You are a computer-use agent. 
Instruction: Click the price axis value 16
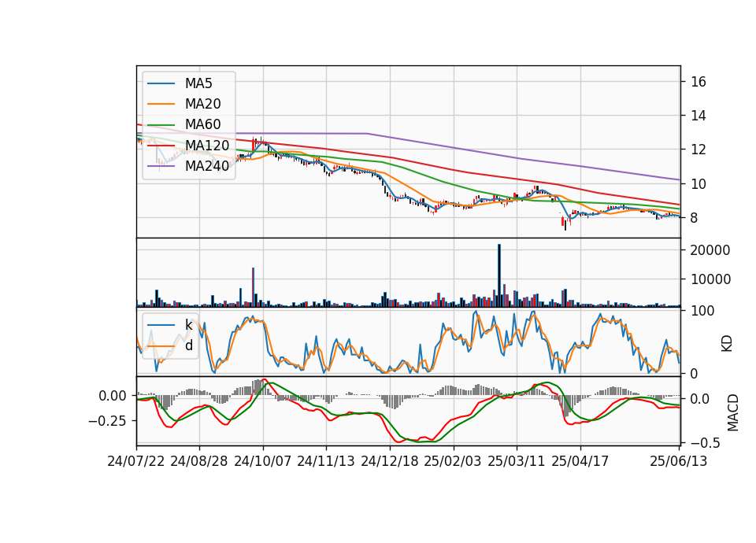point(698,82)
